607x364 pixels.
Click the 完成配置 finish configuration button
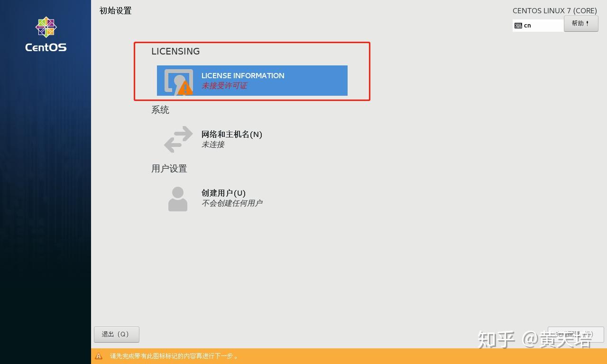pyautogui.click(x=575, y=334)
